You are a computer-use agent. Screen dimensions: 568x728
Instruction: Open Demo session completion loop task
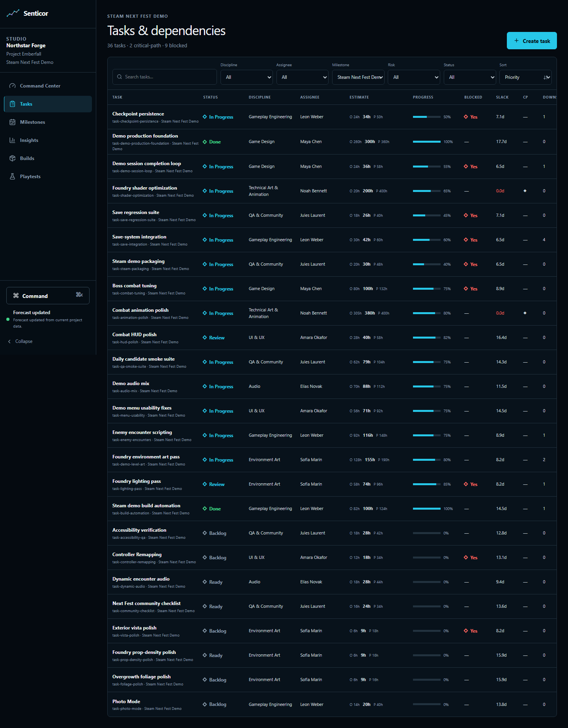[x=147, y=164]
